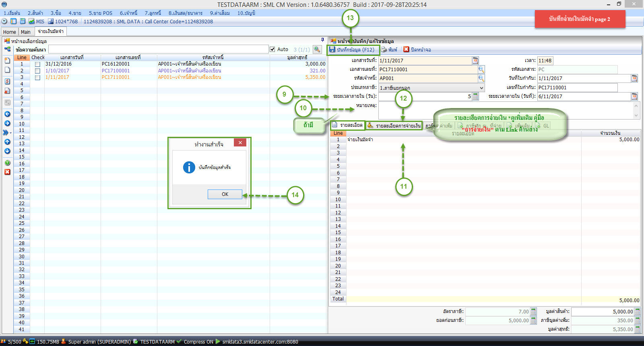
Task: Click the remarks box scrollbar down arrow
Action: [636, 115]
